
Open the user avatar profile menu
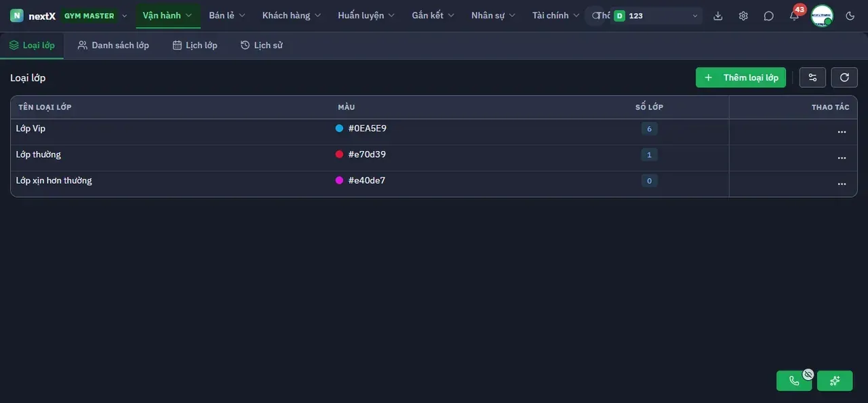click(822, 16)
